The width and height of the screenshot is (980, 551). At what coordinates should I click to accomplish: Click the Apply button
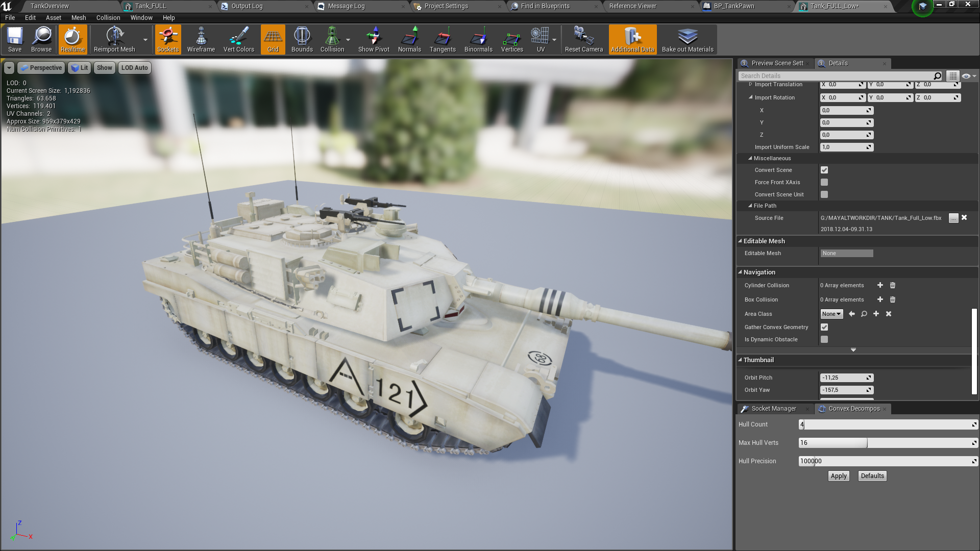coord(839,475)
